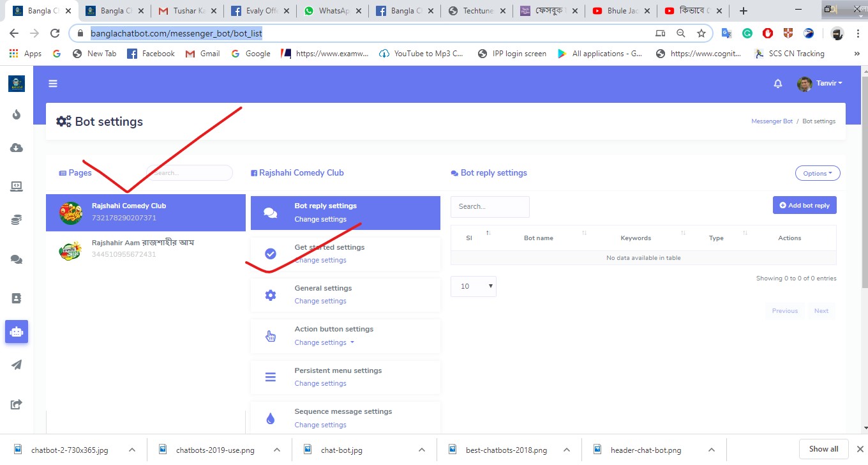Screen dimensions: 868x465
Task: Click the paper plane icon in the sidebar
Action: 17,365
